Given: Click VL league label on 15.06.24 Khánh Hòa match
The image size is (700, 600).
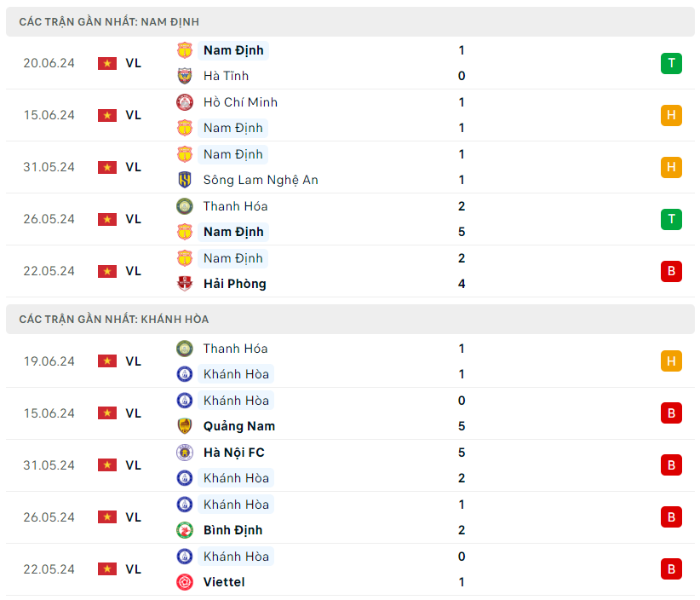Looking at the screenshot, I should point(134,413).
